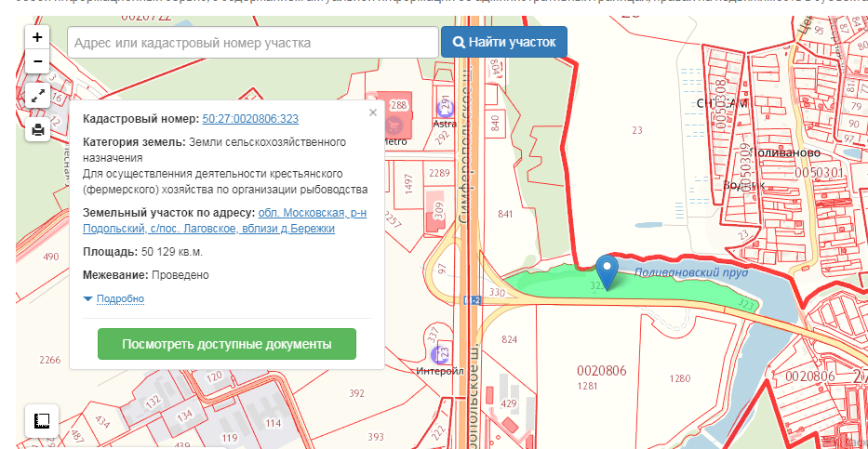Click the Astra gas station icon
The width and height of the screenshot is (868, 449).
click(443, 105)
